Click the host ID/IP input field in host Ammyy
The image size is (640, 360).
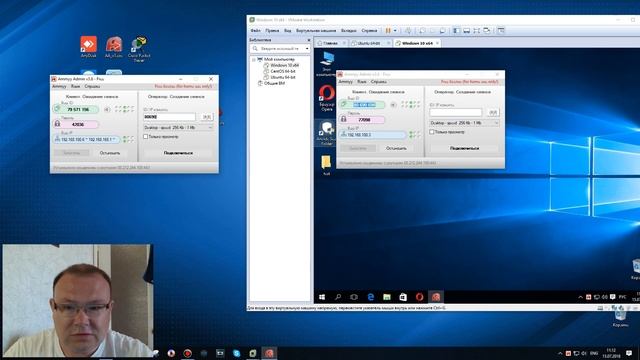pos(169,117)
